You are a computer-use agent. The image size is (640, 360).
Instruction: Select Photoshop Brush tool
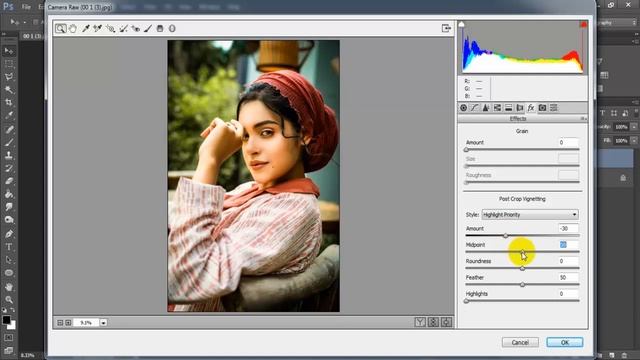coord(9,142)
